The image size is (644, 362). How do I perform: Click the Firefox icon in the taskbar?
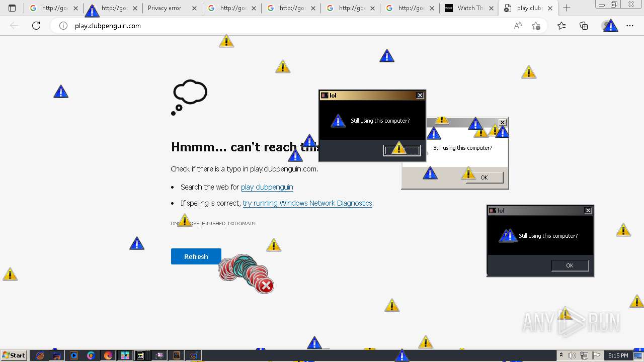[108, 355]
